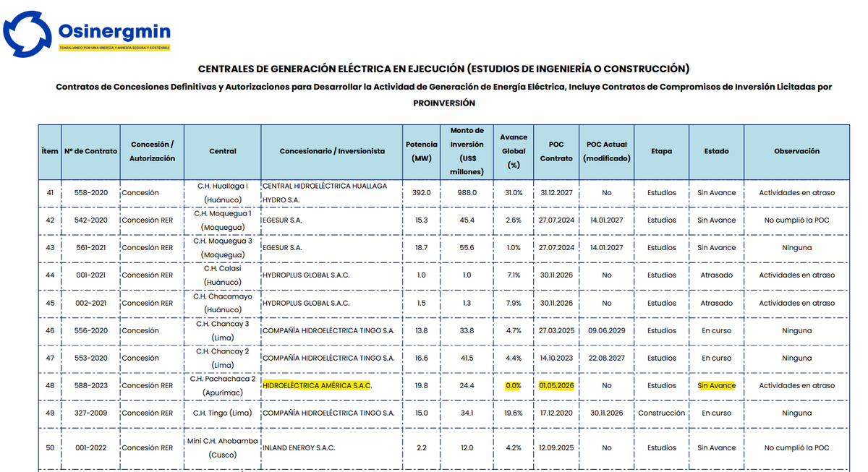Viewport: 868px width, 472px height.
Task: Click 'C.H. Chancay 2 (Lima)' cell
Action: (x=223, y=359)
